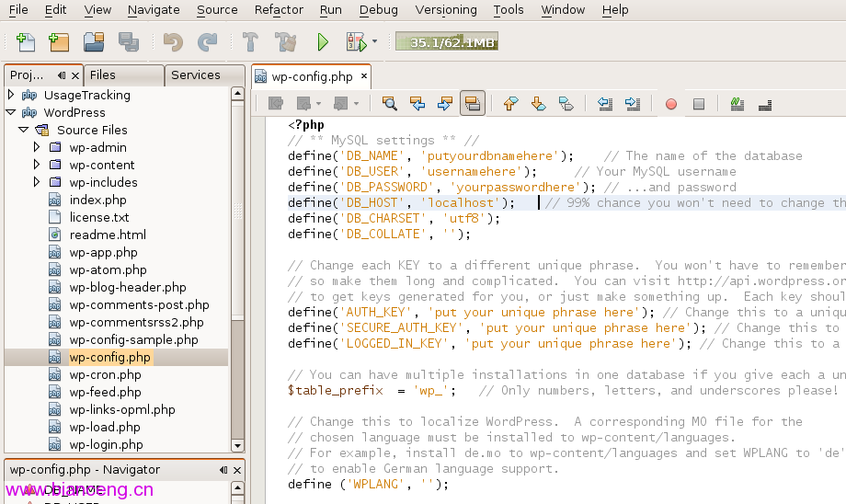This screenshot has height=504, width=846.
Task: Open the Tools menu
Action: (x=509, y=10)
